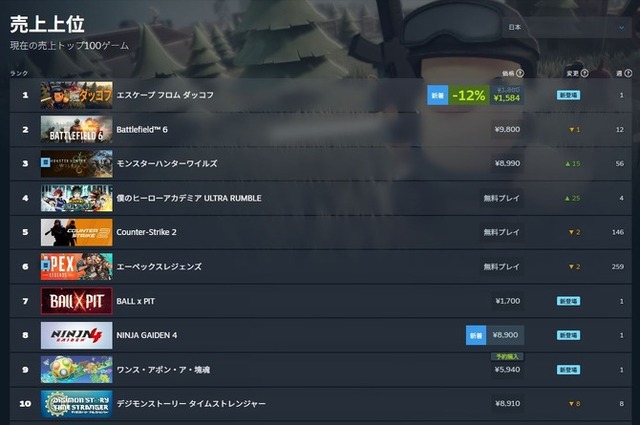640x425 pixels.
Task: Click the change column help icon
Action: coord(584,73)
